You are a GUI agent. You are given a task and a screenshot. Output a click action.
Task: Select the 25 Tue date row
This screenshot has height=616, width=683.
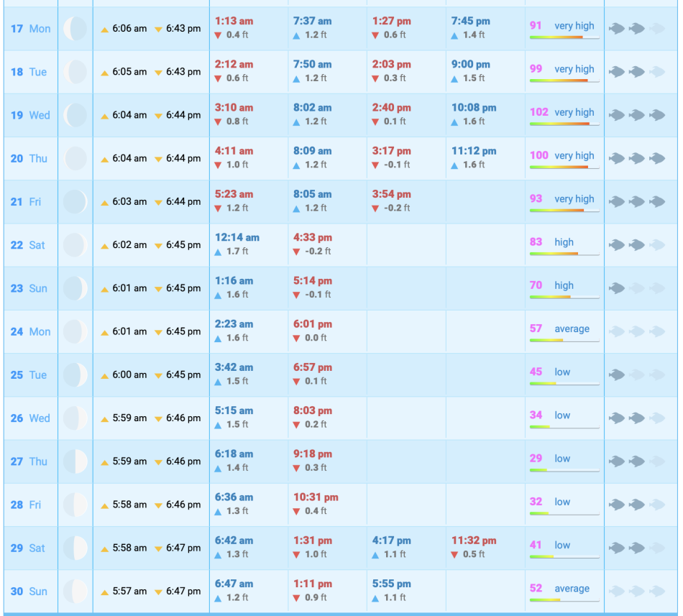coord(29,374)
